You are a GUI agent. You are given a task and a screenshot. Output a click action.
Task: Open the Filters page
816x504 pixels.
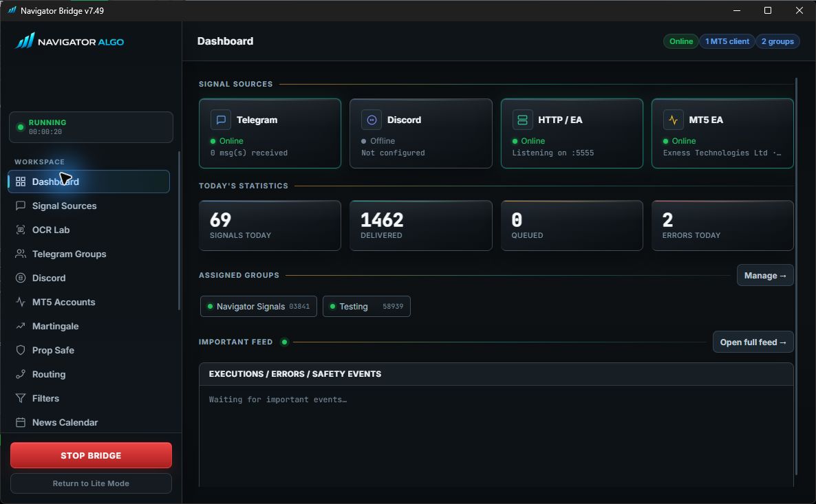coord(89,398)
